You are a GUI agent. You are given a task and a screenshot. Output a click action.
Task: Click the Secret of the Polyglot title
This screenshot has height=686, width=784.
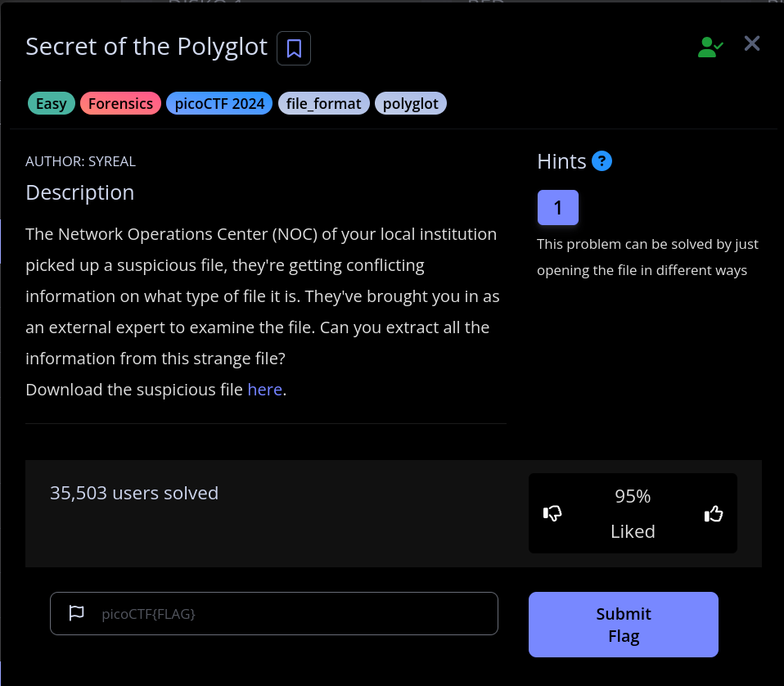click(146, 47)
